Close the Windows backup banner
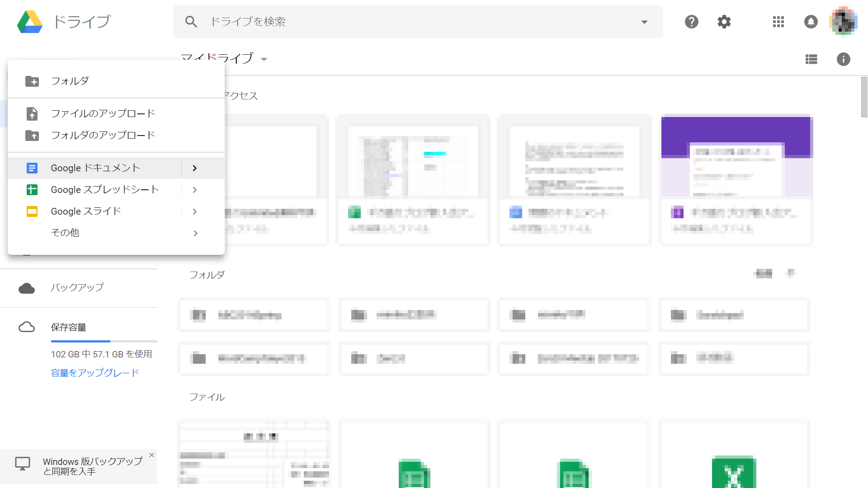The height and width of the screenshot is (488, 868). click(x=152, y=455)
